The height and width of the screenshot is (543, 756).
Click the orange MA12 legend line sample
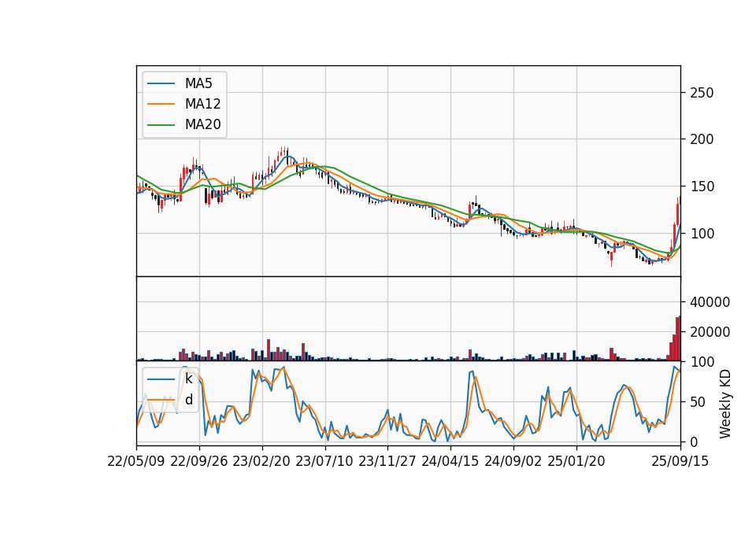pos(161,104)
